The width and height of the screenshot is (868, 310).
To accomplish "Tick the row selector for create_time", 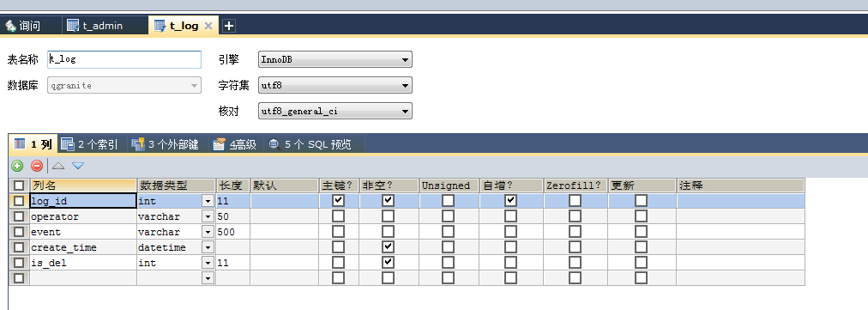I will pos(19,247).
